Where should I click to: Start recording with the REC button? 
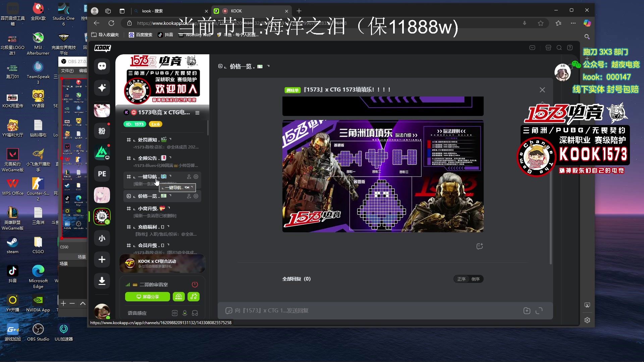tap(179, 297)
